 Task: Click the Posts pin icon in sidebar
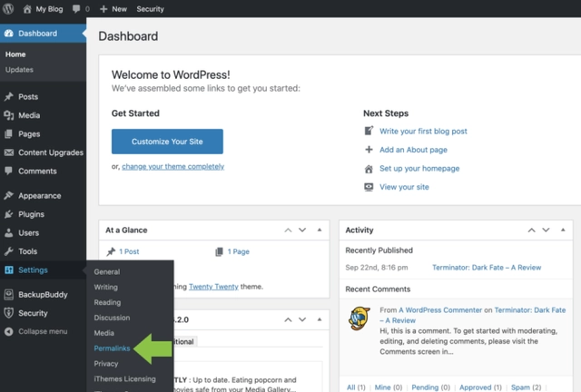pos(9,96)
